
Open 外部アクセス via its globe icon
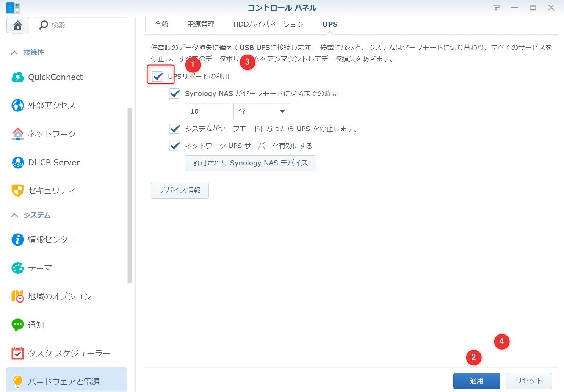17,105
